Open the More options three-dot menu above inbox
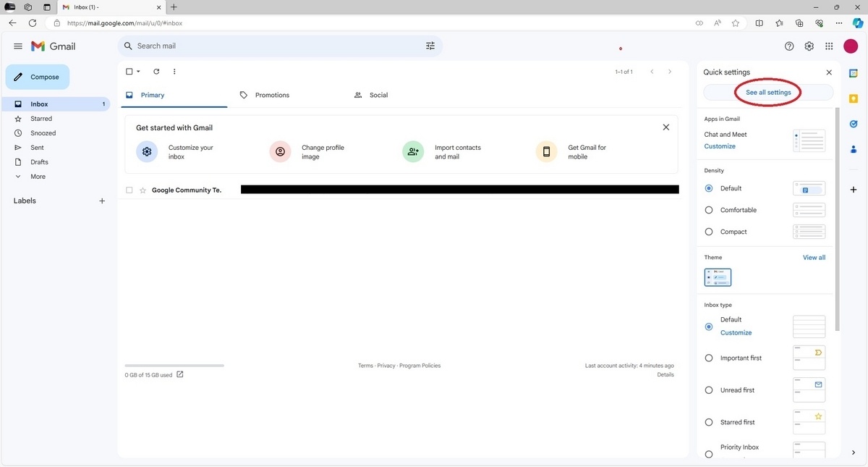This screenshot has width=868, height=467. point(174,72)
